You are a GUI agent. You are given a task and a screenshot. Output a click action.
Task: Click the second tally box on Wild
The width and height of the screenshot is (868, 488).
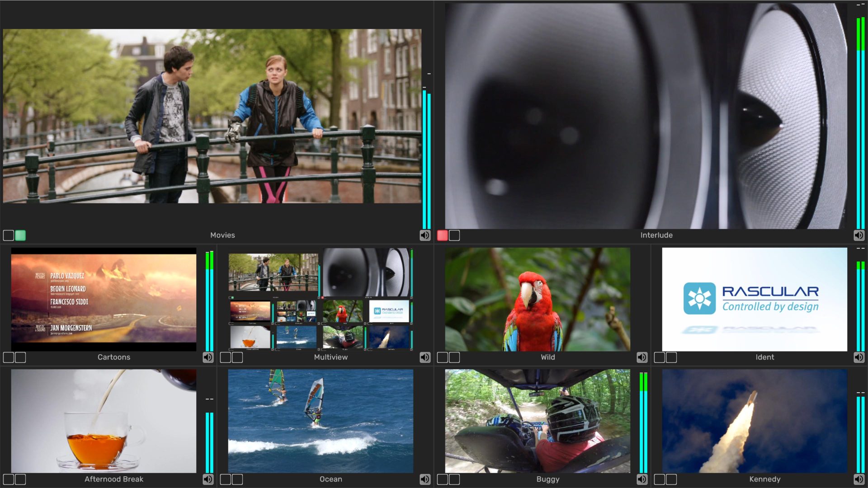[x=454, y=357]
